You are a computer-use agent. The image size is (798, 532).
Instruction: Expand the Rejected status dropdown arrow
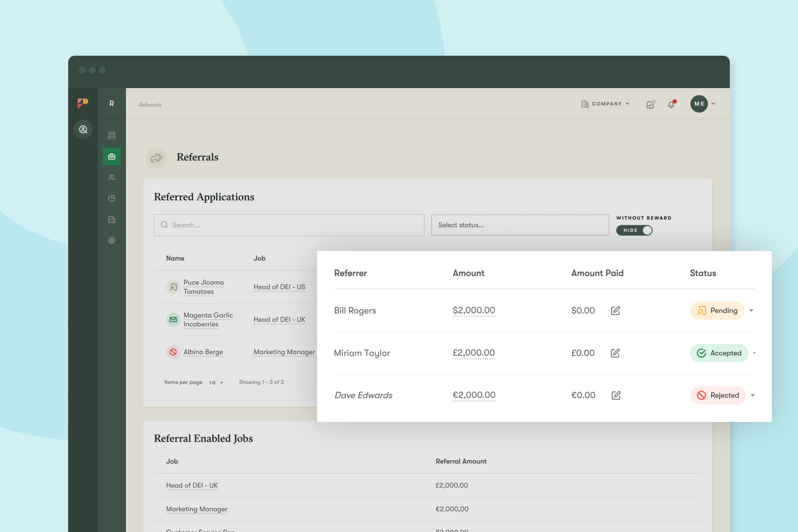[x=753, y=395]
